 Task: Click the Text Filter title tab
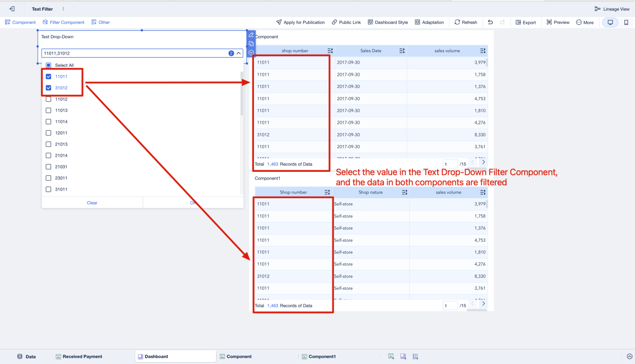pyautogui.click(x=43, y=9)
